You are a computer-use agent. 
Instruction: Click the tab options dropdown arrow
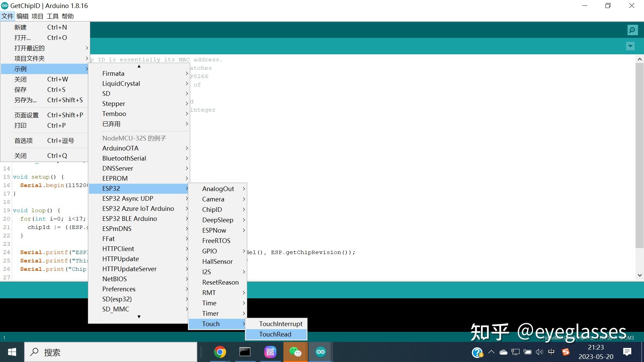pyautogui.click(x=630, y=46)
